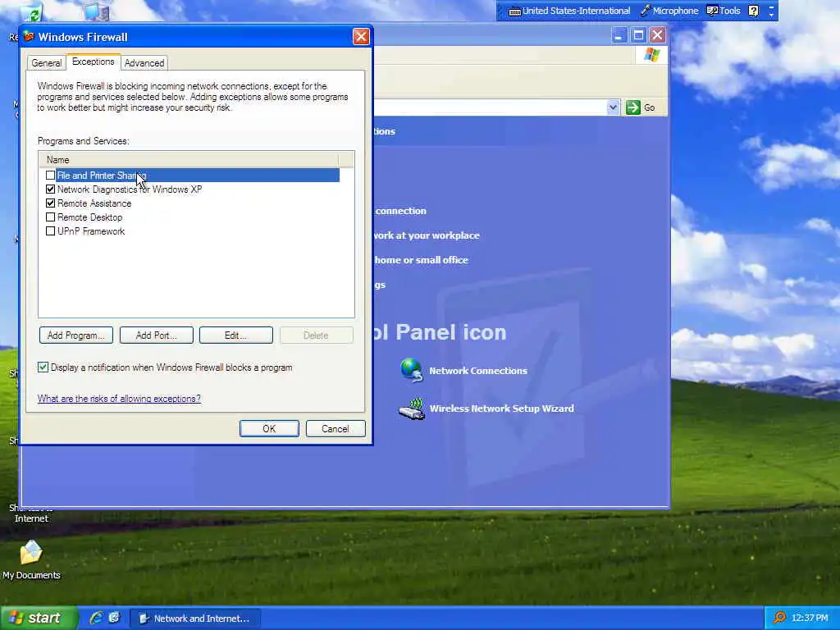Open language bar options arrow
Image resolution: width=840 pixels, height=630 pixels.
(x=771, y=15)
